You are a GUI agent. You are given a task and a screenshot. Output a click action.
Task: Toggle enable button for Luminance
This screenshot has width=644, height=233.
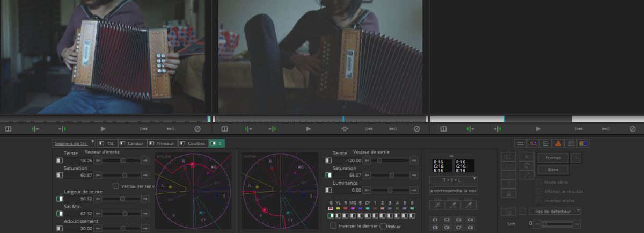[x=328, y=190]
